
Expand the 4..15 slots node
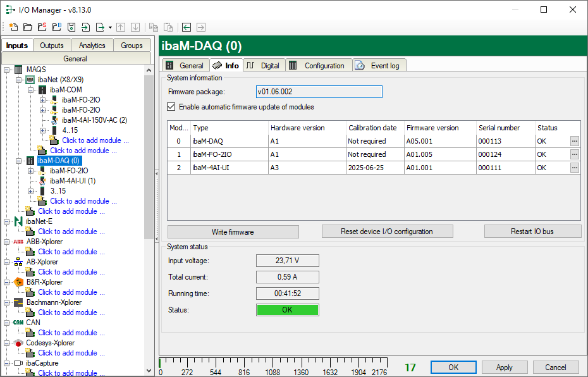pos(43,130)
